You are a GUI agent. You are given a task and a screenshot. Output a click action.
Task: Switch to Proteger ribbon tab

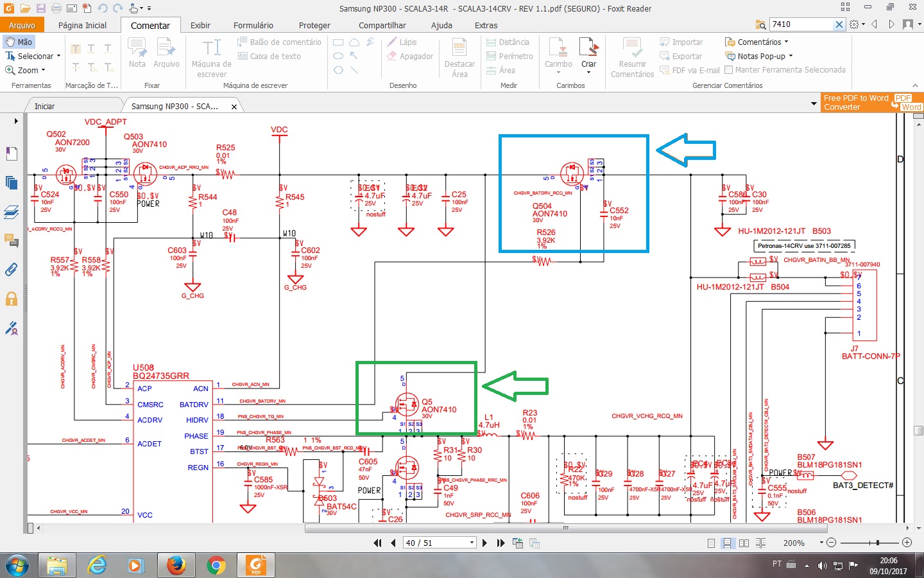[x=314, y=25]
